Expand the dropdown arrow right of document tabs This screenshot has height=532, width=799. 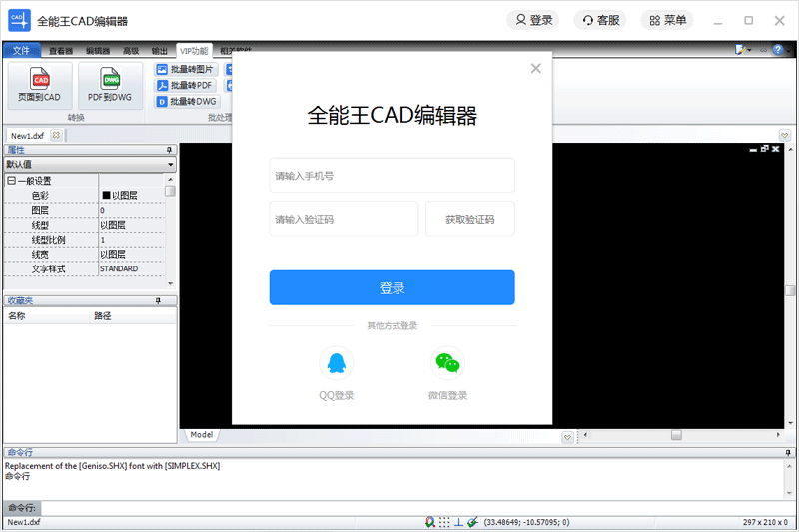point(785,135)
